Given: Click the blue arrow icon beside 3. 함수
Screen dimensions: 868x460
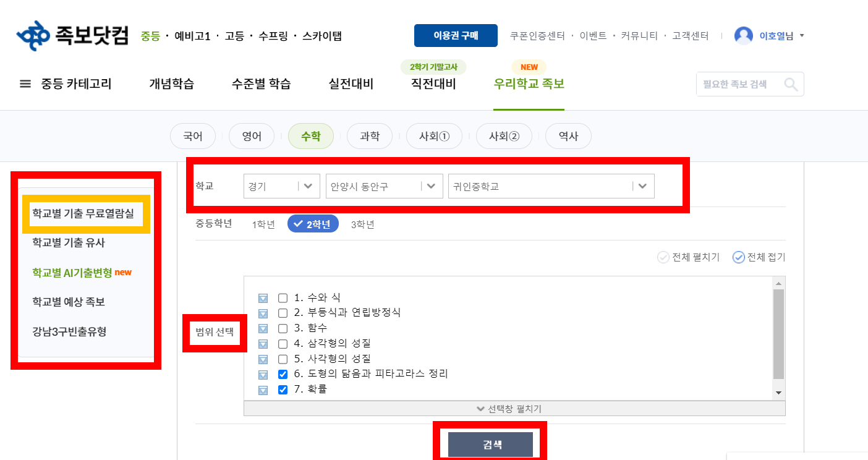Looking at the screenshot, I should point(263,328).
